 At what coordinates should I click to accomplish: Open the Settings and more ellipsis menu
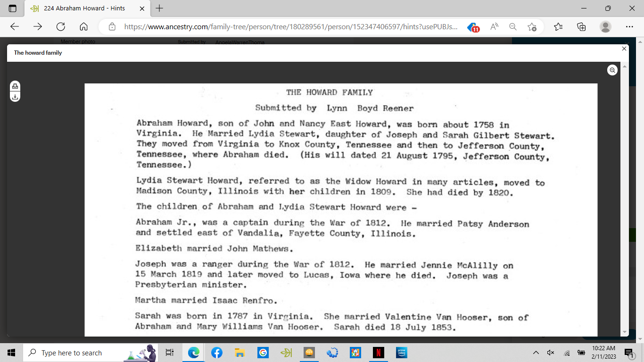[x=629, y=26]
